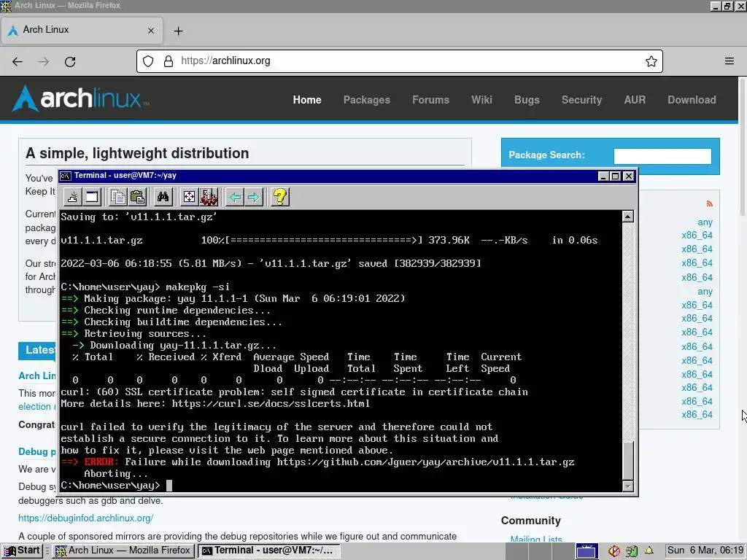Click the muted volume tray icon
This screenshot has width=747, height=560.
(x=614, y=551)
